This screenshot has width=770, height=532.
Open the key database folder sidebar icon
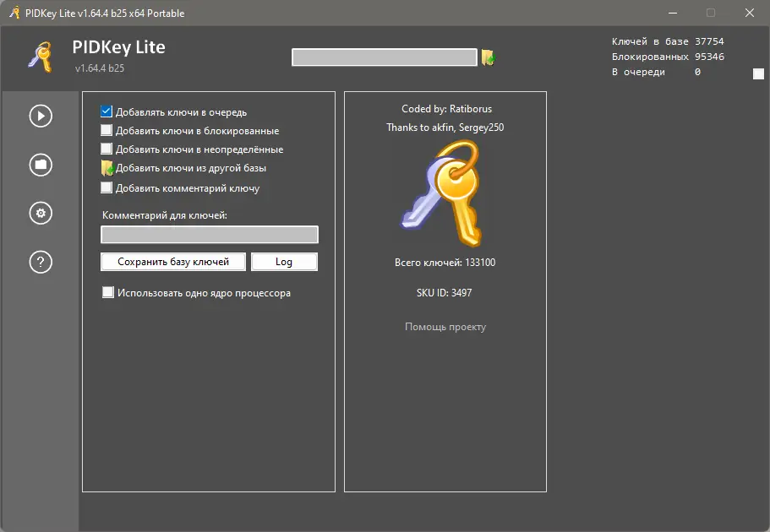(41, 165)
